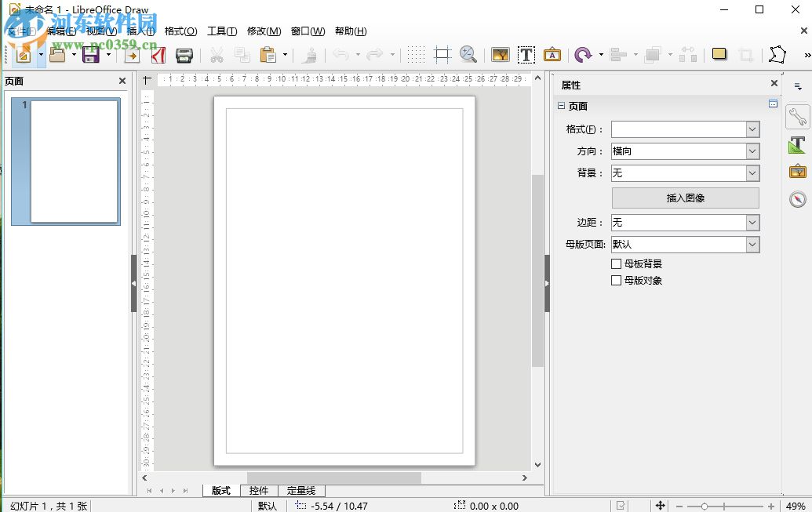812x512 pixels.
Task: Open the 工具 menu
Action: click(x=221, y=31)
